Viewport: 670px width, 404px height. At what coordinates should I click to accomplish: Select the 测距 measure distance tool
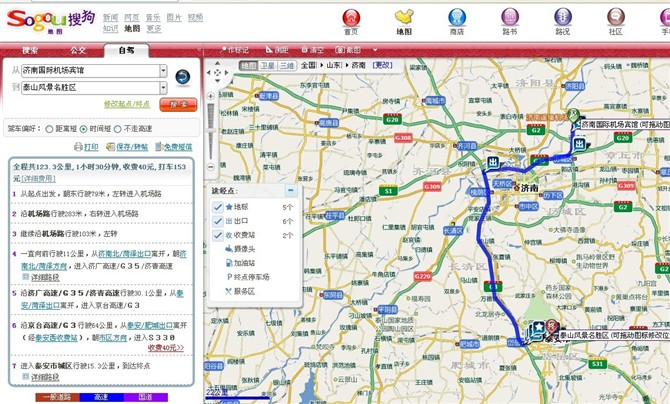[277, 50]
